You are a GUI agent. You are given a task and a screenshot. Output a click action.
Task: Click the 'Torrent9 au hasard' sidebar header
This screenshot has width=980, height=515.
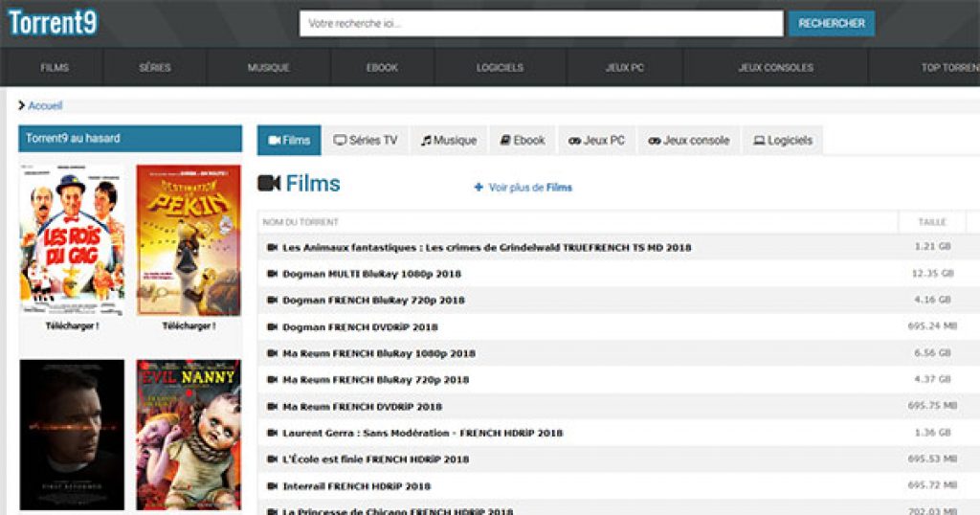[130, 139]
